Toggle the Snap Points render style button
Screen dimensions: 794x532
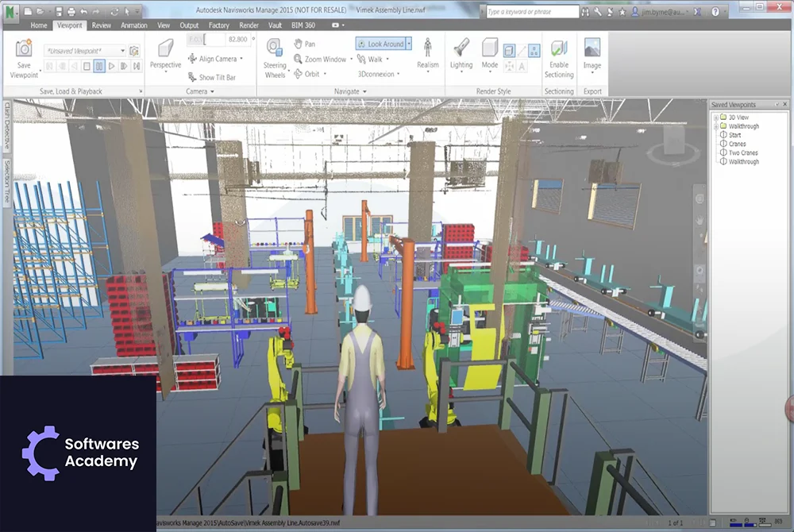coord(509,67)
